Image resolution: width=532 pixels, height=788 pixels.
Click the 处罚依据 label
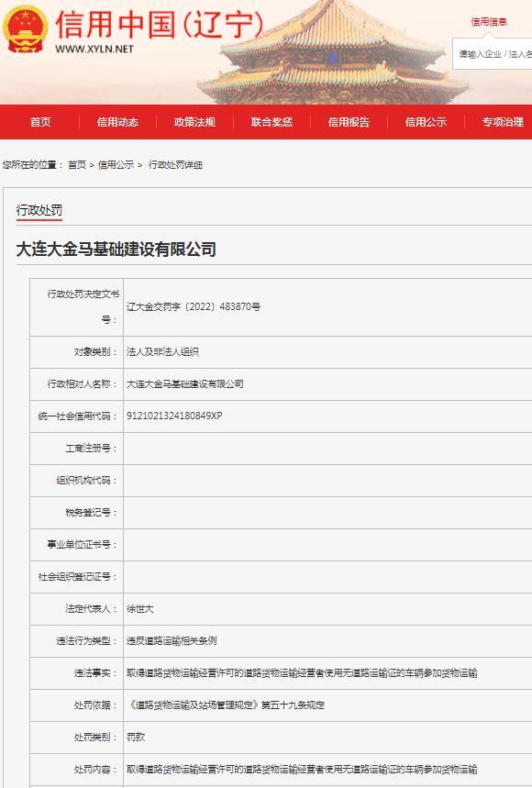coord(95,705)
